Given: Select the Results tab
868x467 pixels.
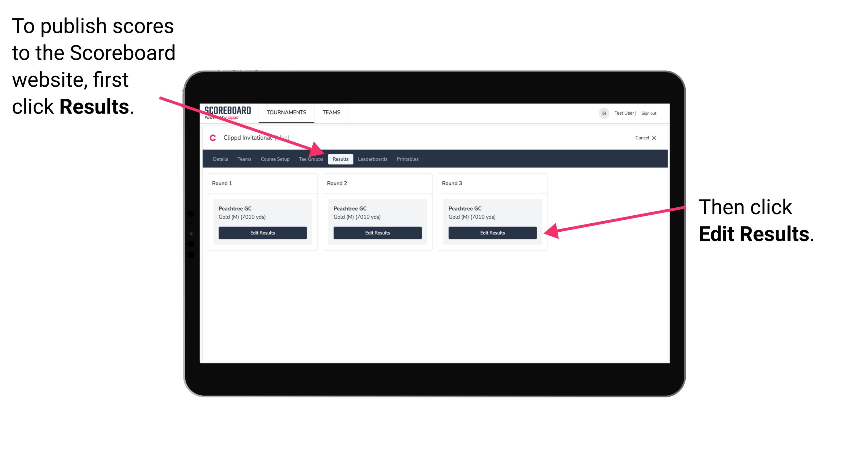Looking at the screenshot, I should click(x=340, y=159).
